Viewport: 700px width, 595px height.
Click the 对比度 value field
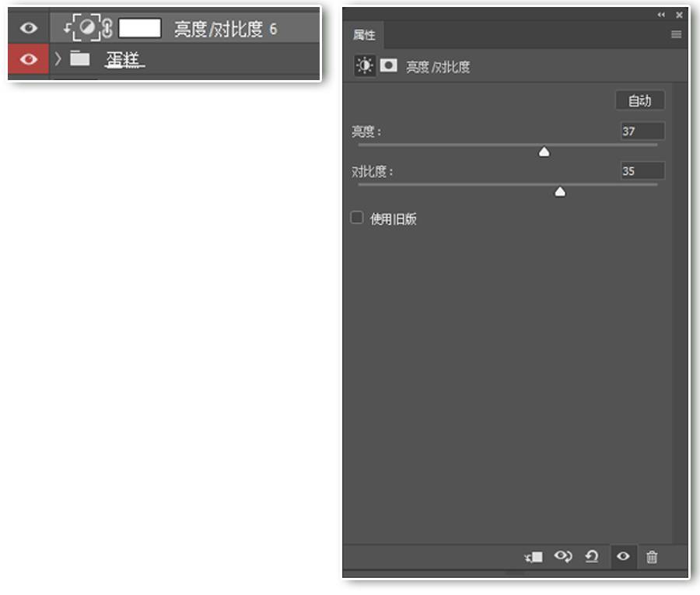coord(642,170)
